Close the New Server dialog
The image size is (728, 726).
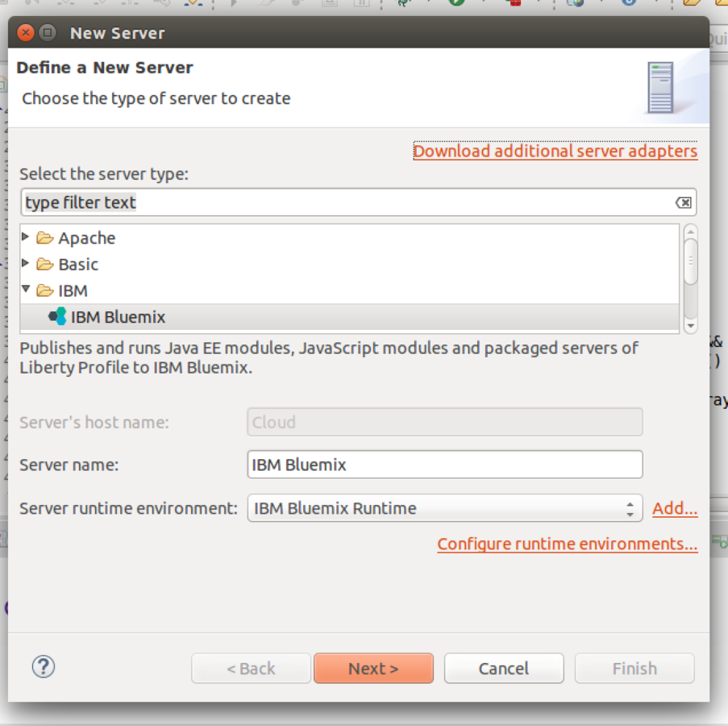click(26, 33)
